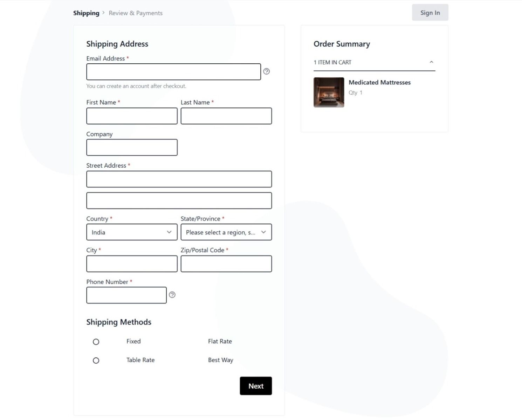Open the State/Province dropdown

226,232
